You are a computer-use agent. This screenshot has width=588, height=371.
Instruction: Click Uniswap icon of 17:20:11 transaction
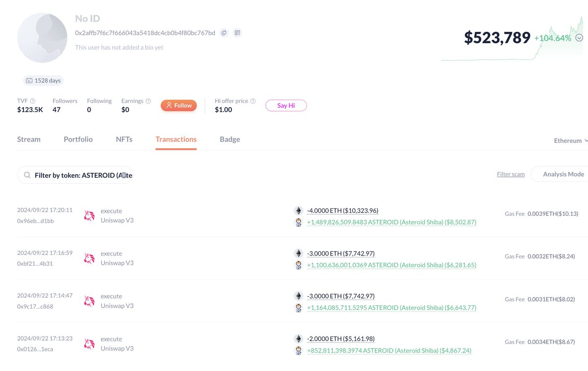pyautogui.click(x=89, y=216)
